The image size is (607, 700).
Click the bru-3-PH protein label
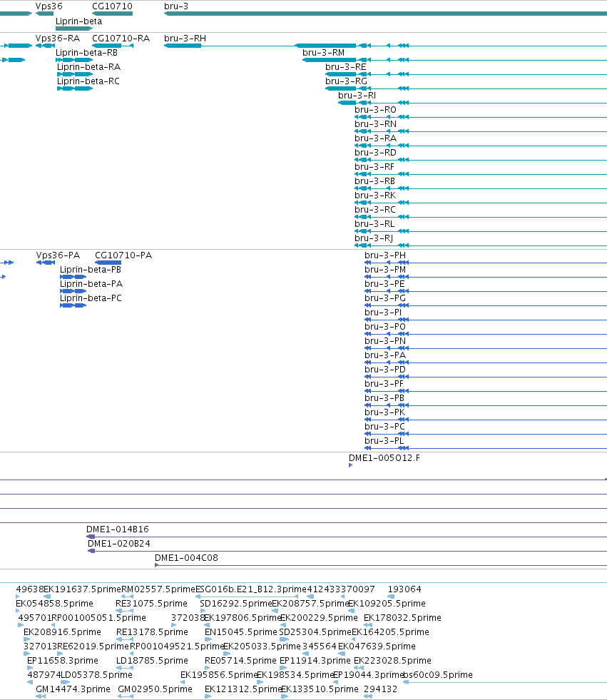coord(385,255)
